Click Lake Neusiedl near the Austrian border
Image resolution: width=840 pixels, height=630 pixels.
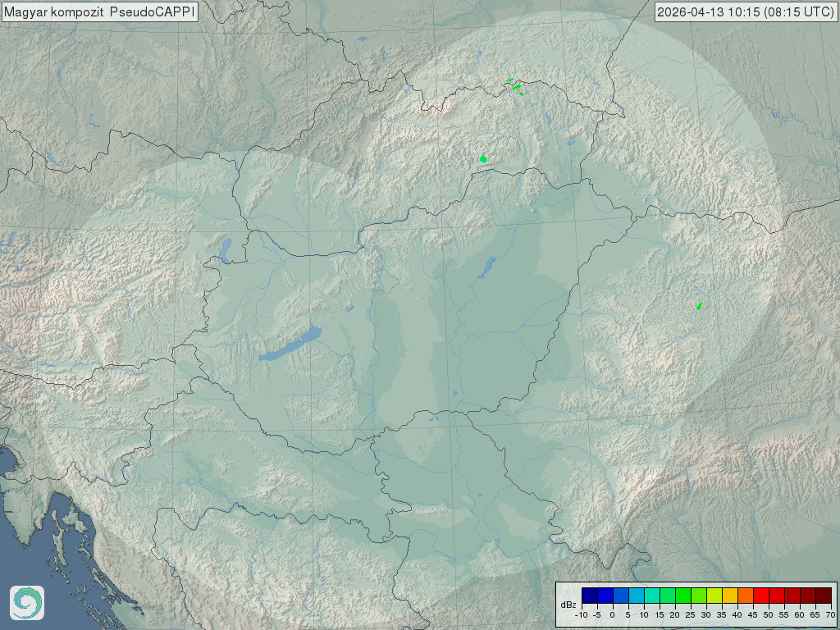pyautogui.click(x=226, y=249)
